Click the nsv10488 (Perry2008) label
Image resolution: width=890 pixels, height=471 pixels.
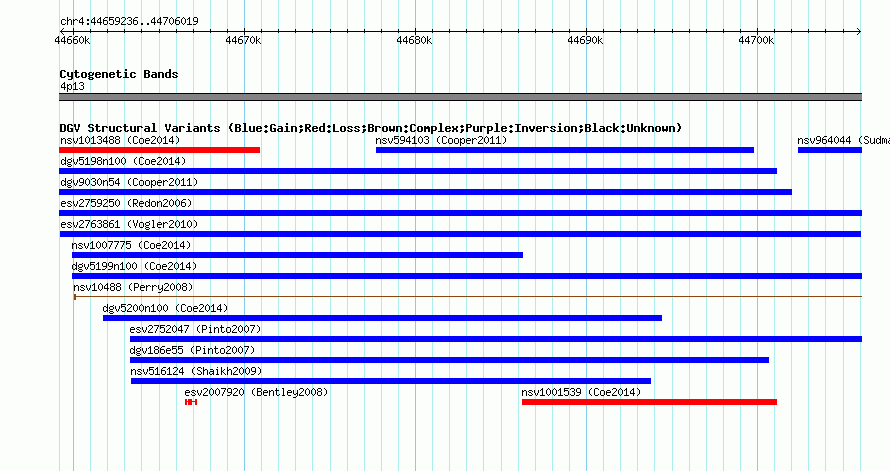(x=133, y=287)
